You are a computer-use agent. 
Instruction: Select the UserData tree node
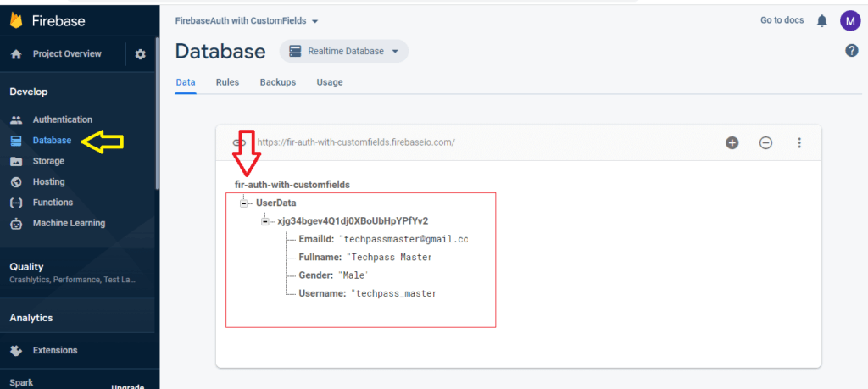[275, 203]
